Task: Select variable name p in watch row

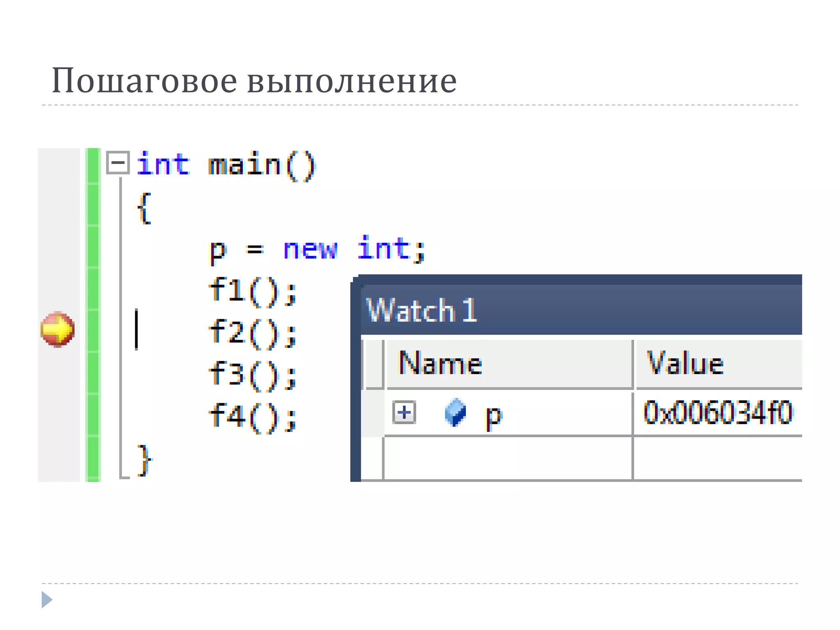Action: [x=494, y=416]
